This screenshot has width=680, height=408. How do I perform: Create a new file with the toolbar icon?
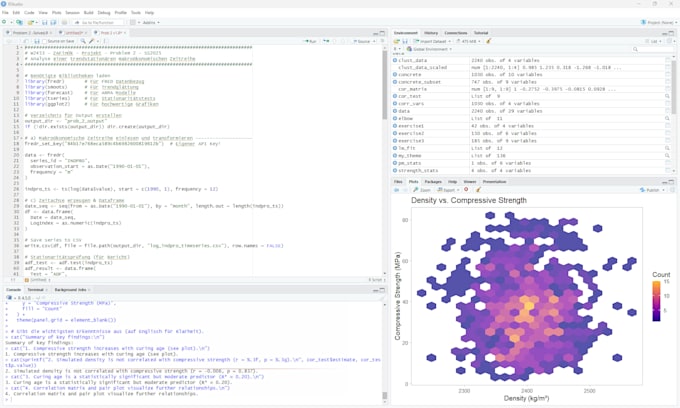[4, 22]
